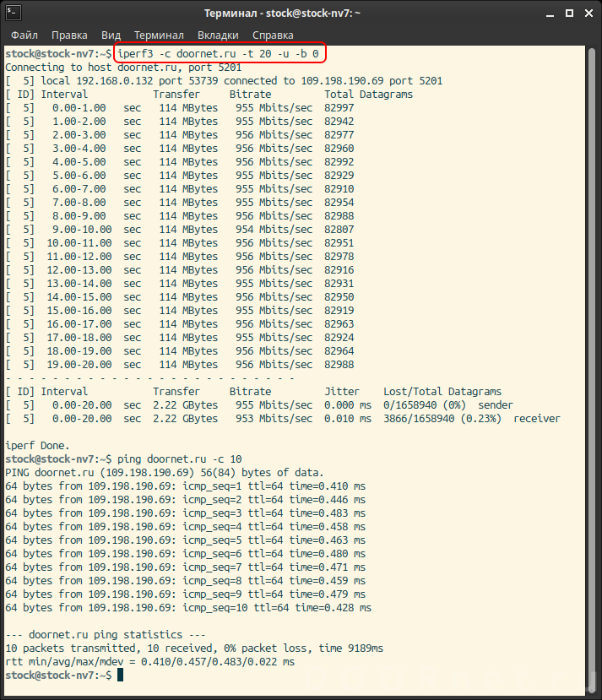Open the Вид menu
The height and width of the screenshot is (700, 602).
pos(111,35)
